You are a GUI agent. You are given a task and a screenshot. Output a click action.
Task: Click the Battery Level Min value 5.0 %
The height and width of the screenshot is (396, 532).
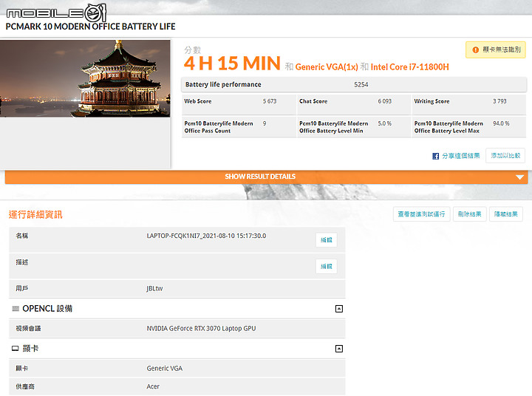385,123
